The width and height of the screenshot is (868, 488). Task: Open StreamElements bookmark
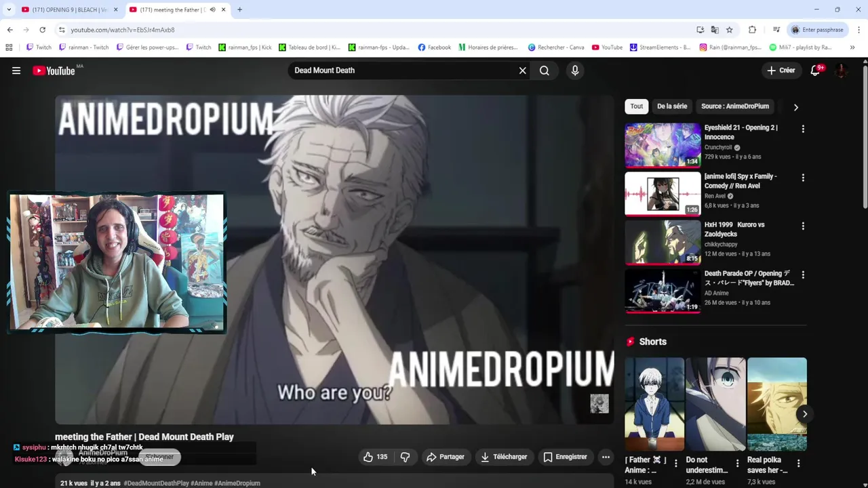click(660, 47)
